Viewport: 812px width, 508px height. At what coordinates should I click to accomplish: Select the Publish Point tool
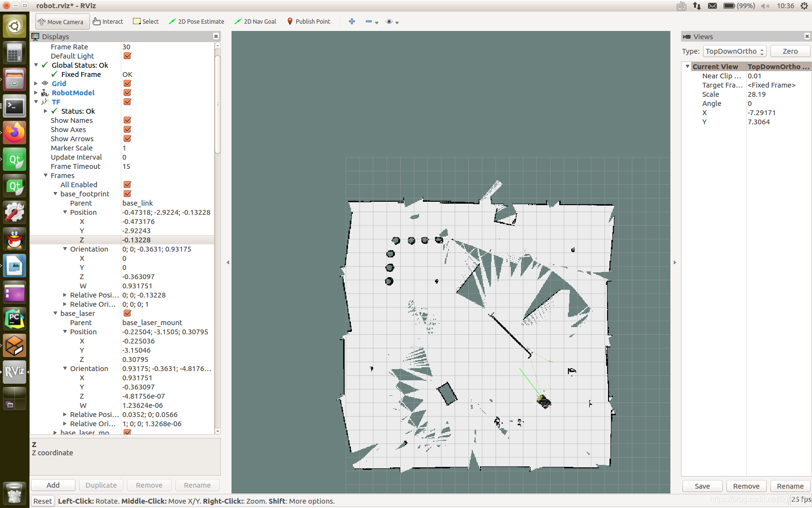308,22
